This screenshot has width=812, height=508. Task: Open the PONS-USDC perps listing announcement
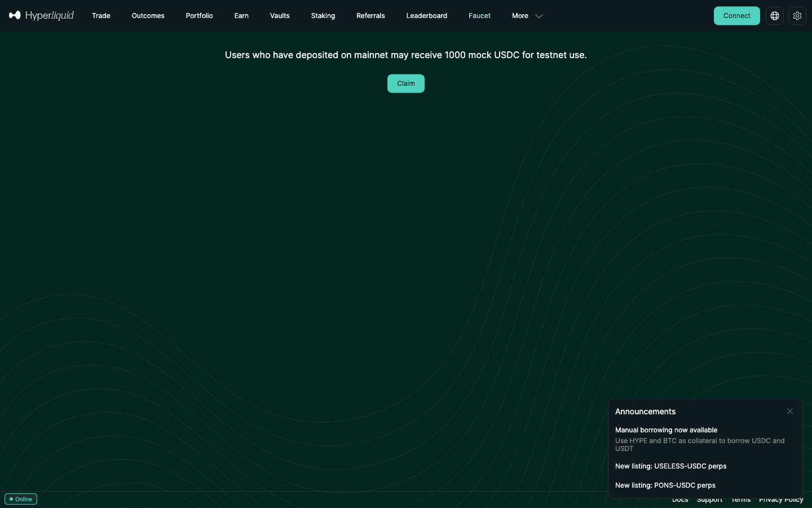coord(665,485)
